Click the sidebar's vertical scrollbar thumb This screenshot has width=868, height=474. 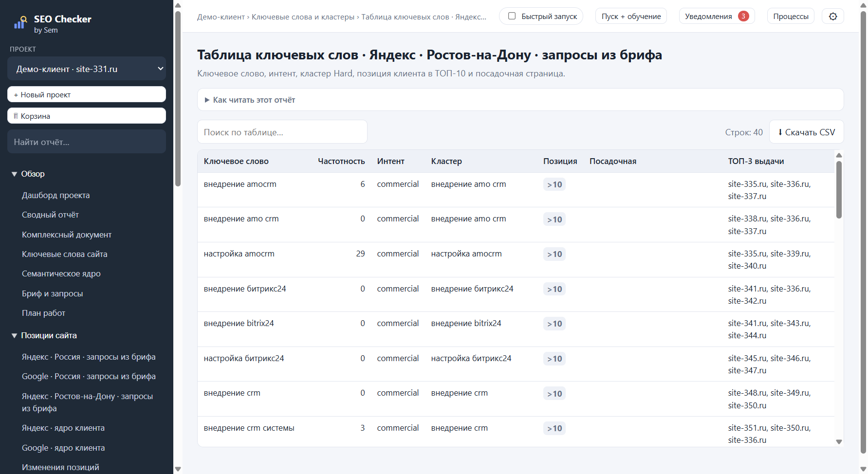[x=178, y=98]
